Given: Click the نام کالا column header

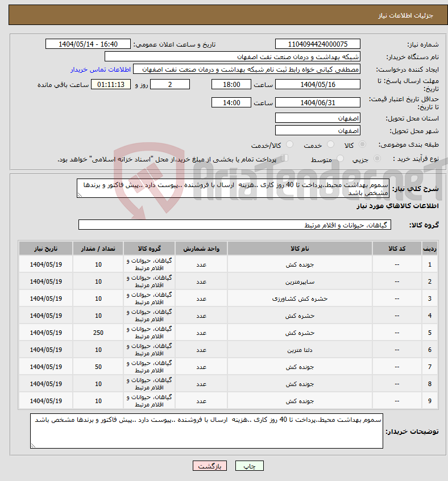Looking at the screenshot, I should 300,248.
